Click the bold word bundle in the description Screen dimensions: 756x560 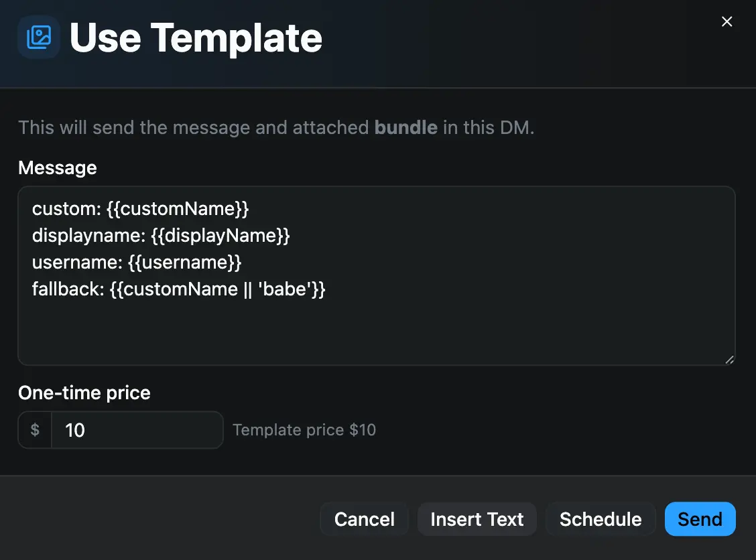405,127
